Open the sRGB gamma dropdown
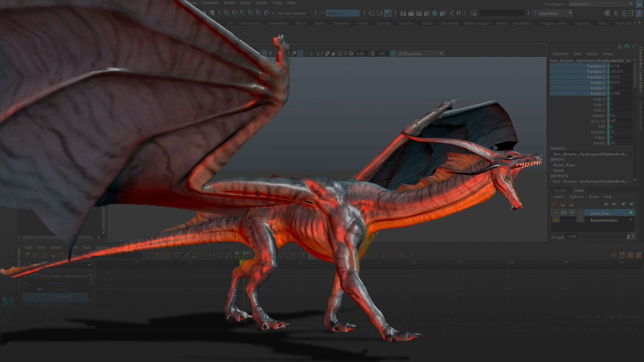644x362 pixels. click(x=441, y=53)
